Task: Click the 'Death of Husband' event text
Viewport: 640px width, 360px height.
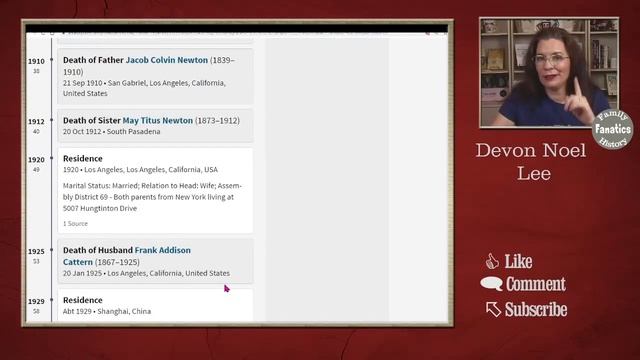Action: pos(98,250)
